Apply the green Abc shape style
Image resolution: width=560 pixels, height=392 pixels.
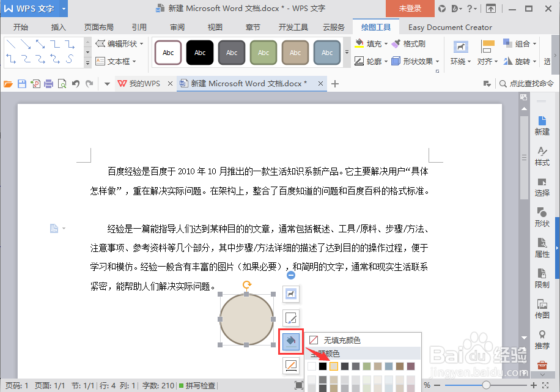pyautogui.click(x=263, y=53)
